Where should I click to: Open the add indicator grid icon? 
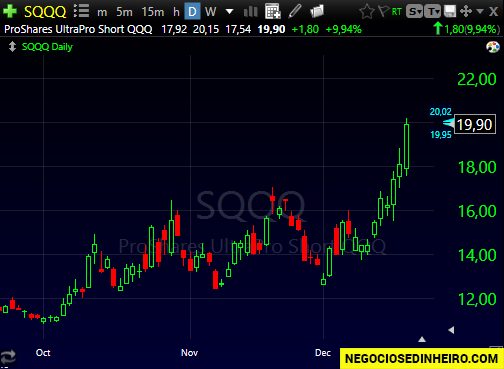[x=273, y=11]
